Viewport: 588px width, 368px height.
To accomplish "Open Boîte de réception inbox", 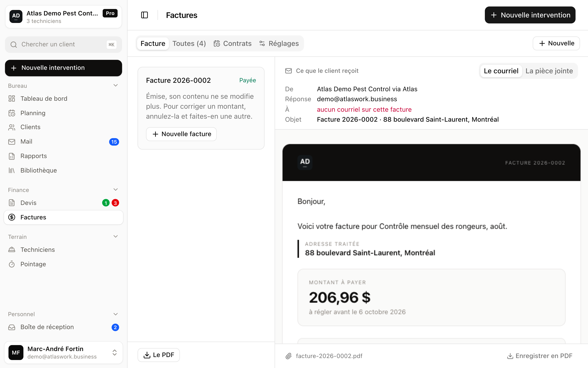I will click(63, 327).
